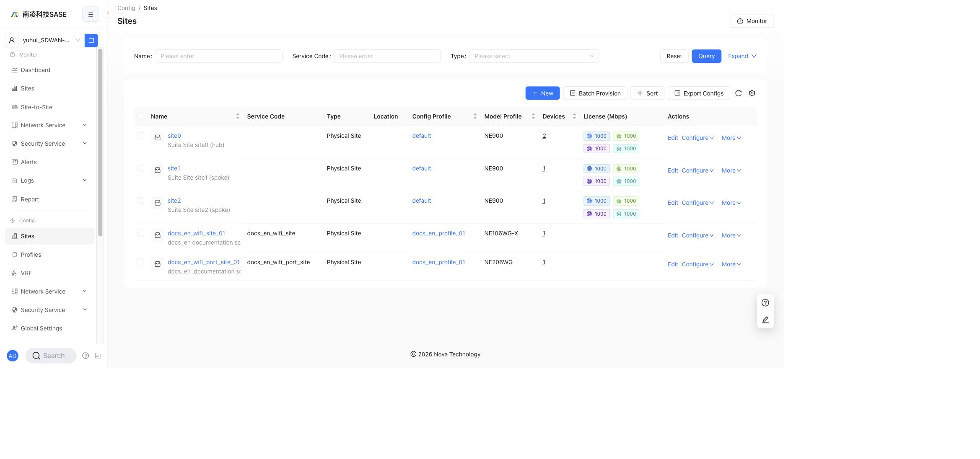Open the Dashboard sidebar item
The height and width of the screenshot is (459, 980).
pyautogui.click(x=49, y=70)
